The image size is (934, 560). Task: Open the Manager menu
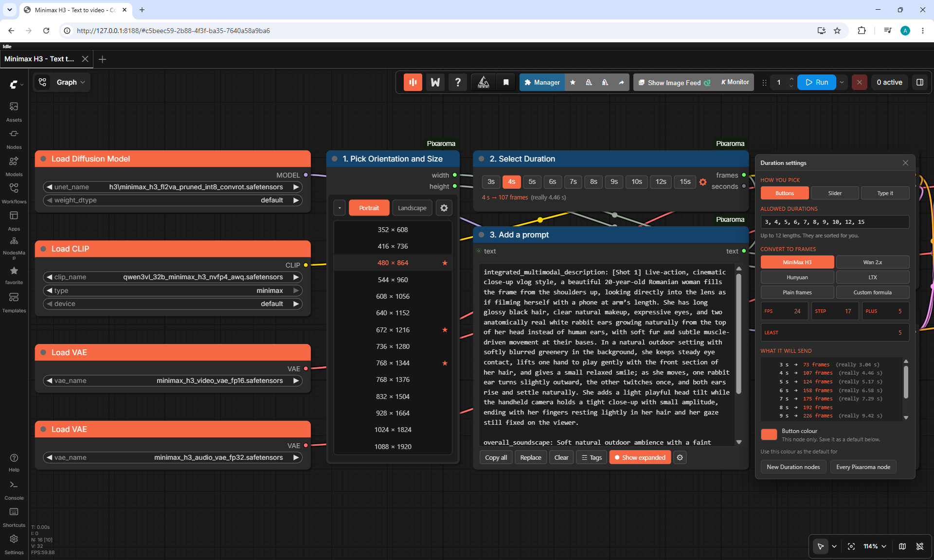[x=542, y=82]
